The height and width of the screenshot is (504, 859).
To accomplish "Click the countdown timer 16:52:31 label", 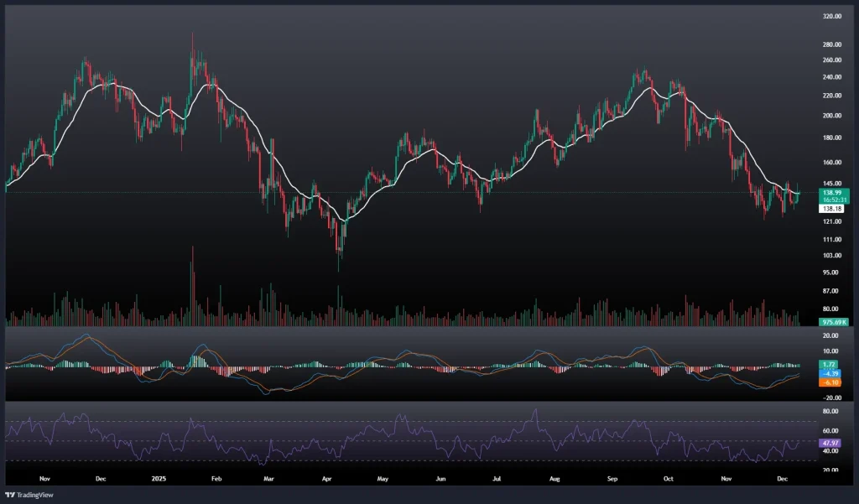I will point(832,200).
